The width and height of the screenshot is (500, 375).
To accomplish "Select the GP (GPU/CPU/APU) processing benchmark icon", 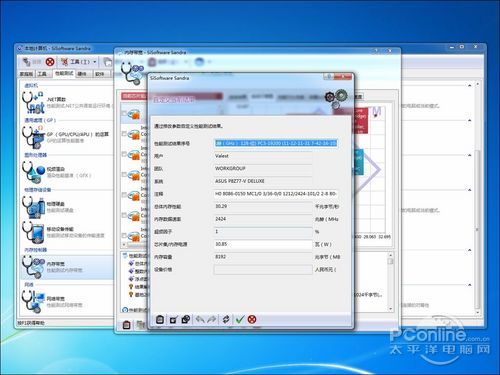I will tap(33, 137).
